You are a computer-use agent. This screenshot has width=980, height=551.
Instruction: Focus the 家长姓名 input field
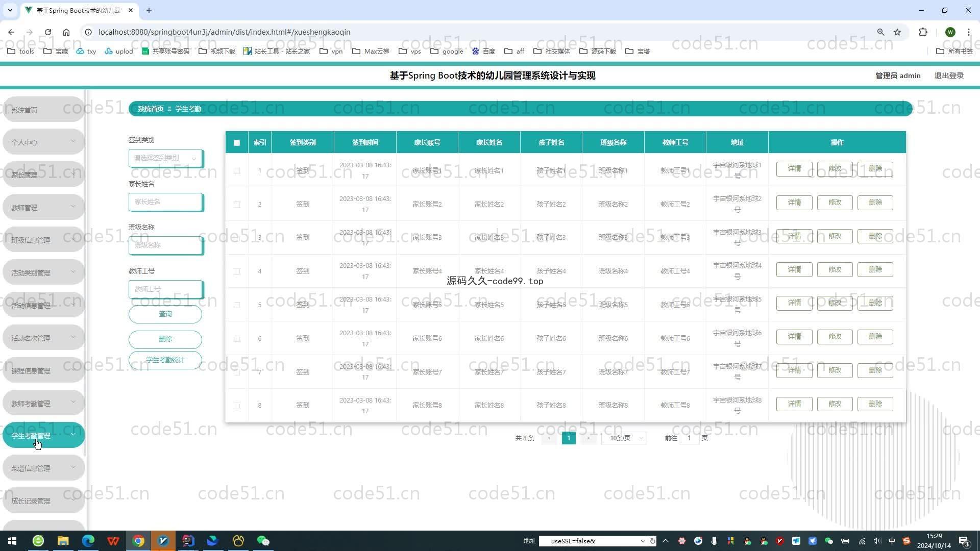(x=166, y=202)
